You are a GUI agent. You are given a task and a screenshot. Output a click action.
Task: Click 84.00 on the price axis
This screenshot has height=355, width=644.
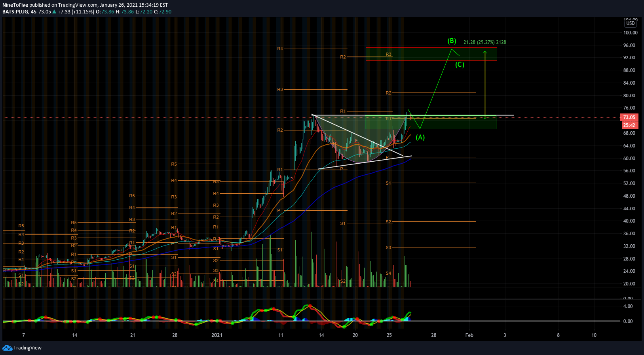pos(629,83)
